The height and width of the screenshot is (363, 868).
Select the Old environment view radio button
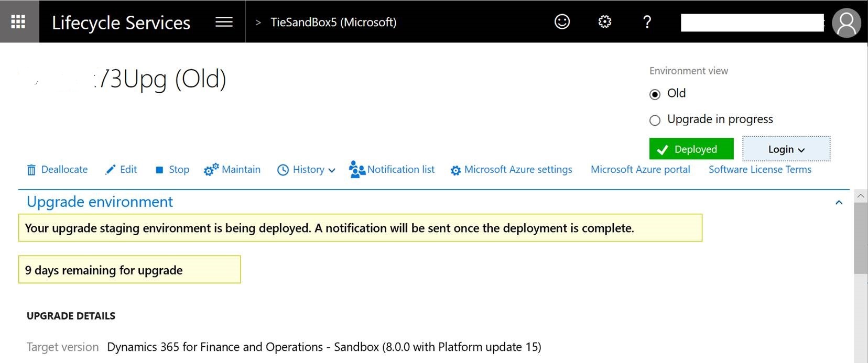click(655, 94)
